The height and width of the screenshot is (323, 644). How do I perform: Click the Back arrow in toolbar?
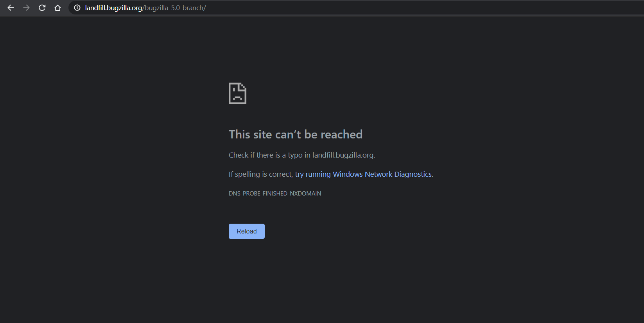[x=11, y=8]
